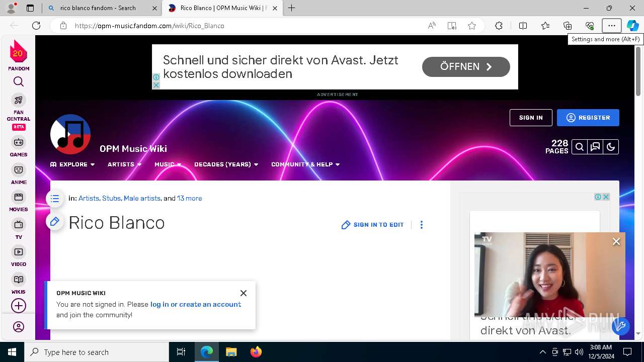This screenshot has width=644, height=362.
Task: Open Anime in the Fandom sidebar
Action: pyautogui.click(x=19, y=174)
